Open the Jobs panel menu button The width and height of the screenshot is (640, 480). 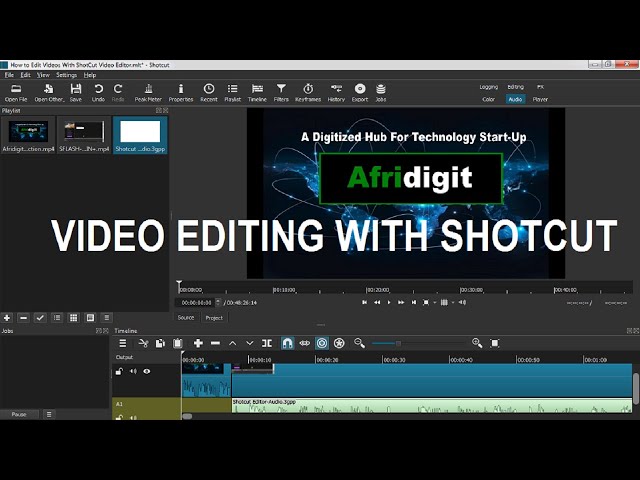pyautogui.click(x=49, y=414)
